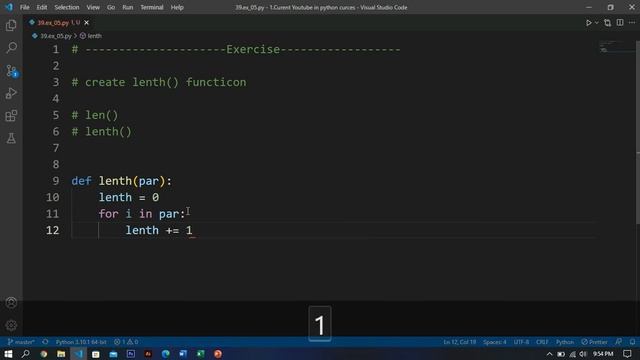Open the Run and Debug view
The image size is (640, 360).
pyautogui.click(x=11, y=93)
